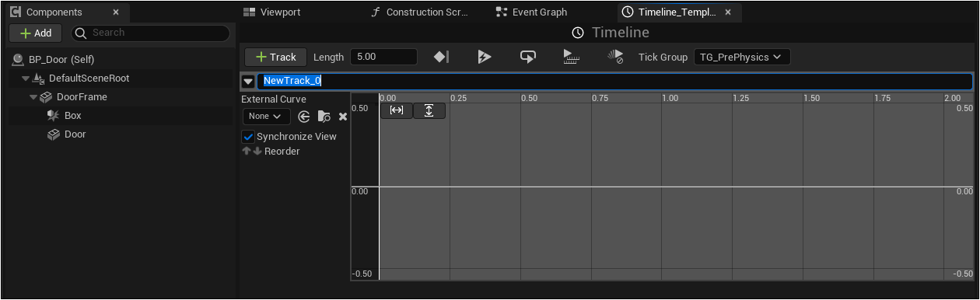Viewport: 980px width, 300px height.
Task: Click the Length input field
Action: (383, 57)
